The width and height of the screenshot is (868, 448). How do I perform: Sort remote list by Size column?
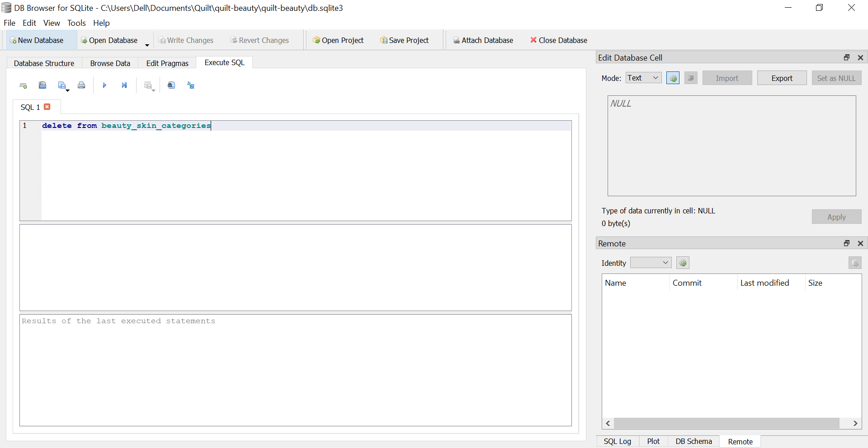[833, 283]
